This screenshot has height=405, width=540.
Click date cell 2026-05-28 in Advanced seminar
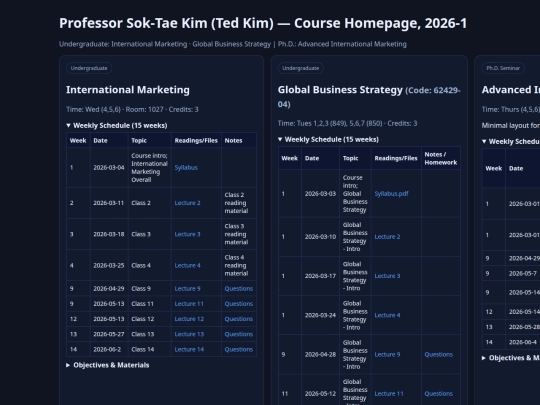coord(524,327)
